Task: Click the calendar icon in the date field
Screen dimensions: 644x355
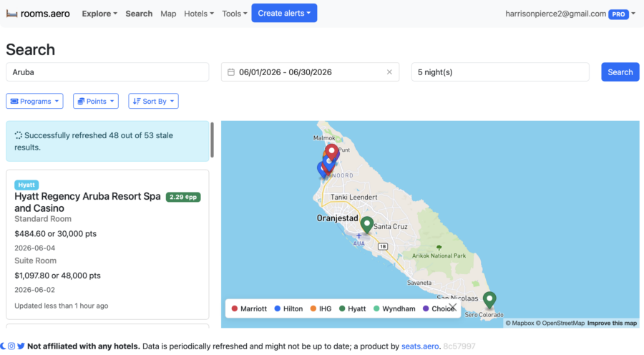Action: click(231, 72)
